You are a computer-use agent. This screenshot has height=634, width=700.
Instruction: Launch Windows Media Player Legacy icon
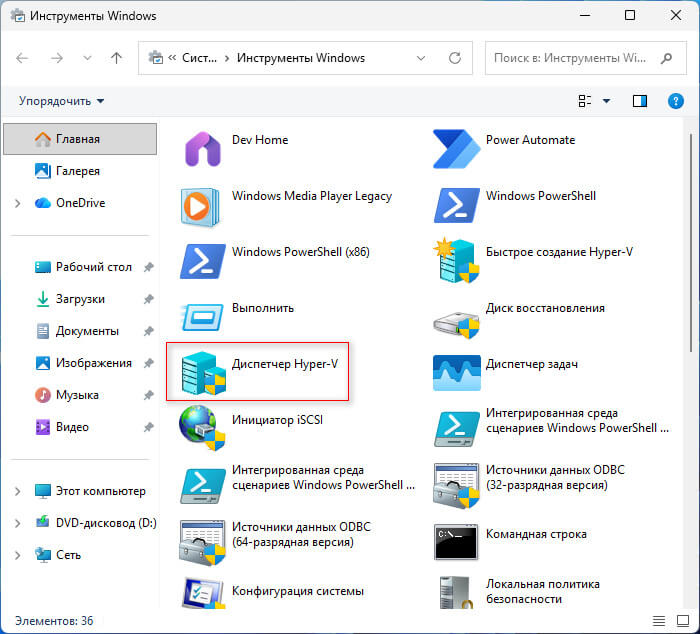[200, 206]
